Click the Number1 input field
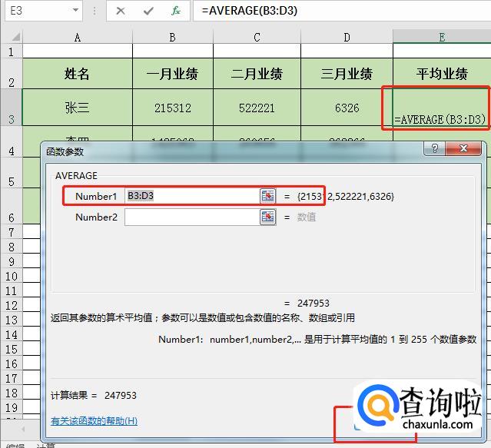This screenshot has height=448, width=491. (x=191, y=196)
